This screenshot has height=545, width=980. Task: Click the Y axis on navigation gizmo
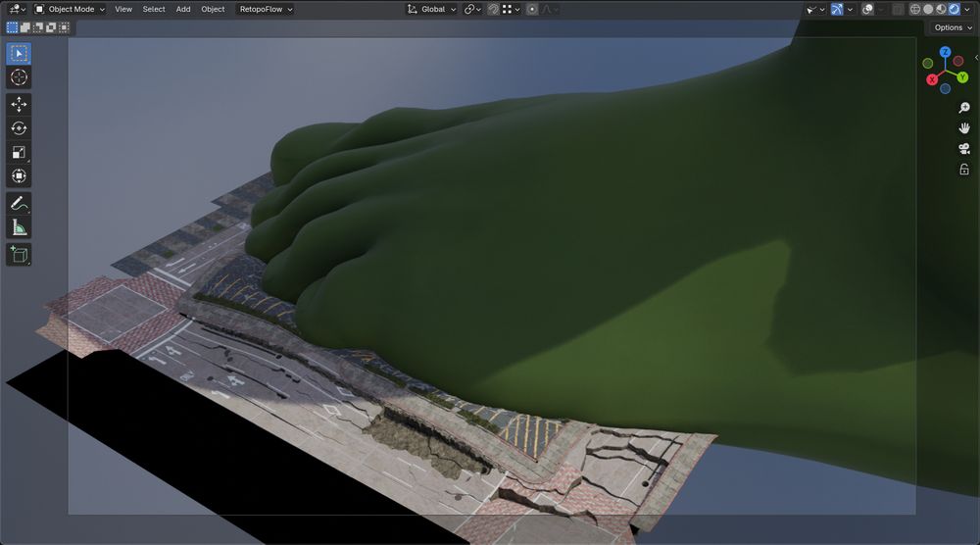(962, 77)
